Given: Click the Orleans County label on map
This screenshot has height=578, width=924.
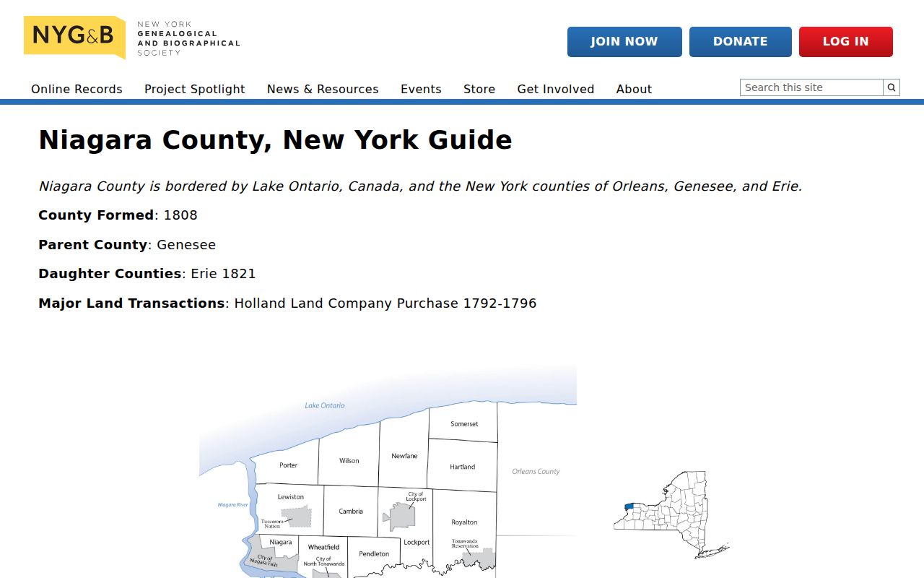Looking at the screenshot, I should click(x=536, y=472).
